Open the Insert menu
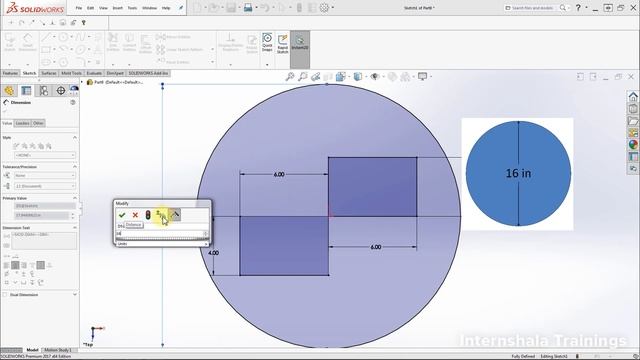The width and height of the screenshot is (640, 360). click(118, 8)
